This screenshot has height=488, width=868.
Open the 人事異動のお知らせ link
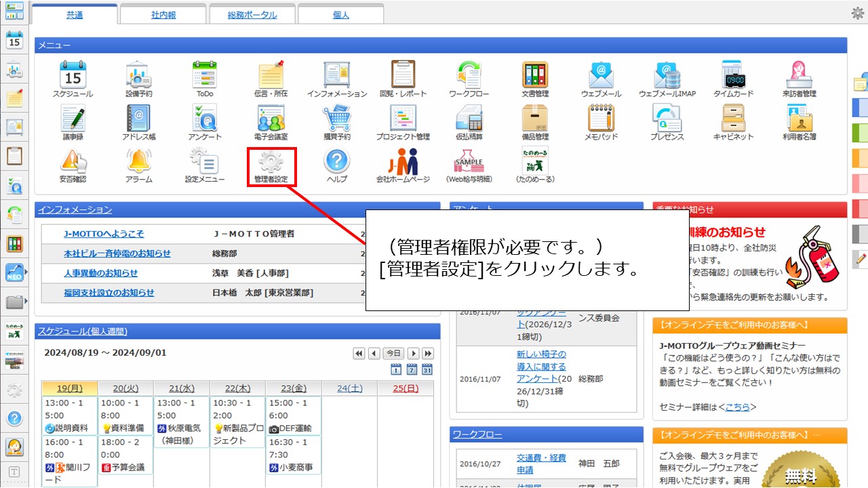point(100,273)
